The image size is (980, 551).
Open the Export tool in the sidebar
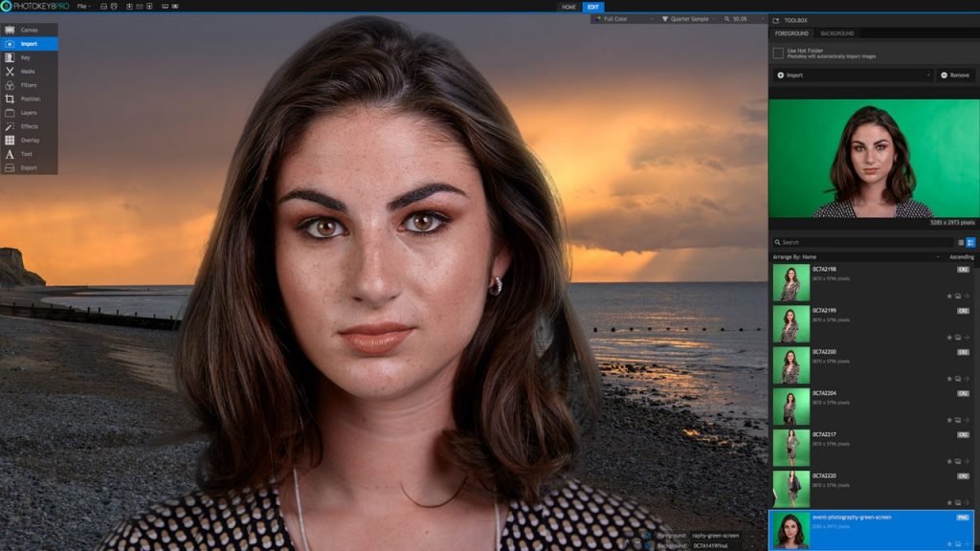[x=29, y=167]
